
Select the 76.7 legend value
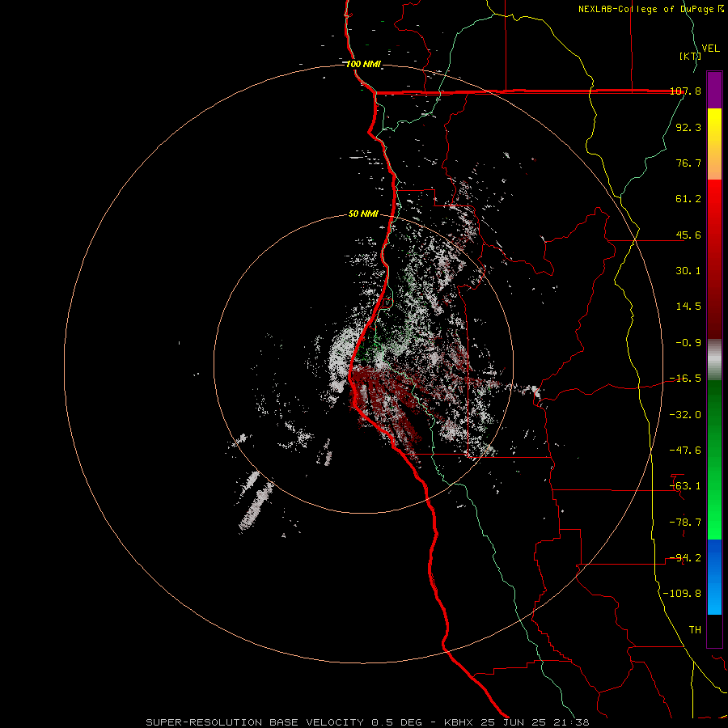coord(688,163)
